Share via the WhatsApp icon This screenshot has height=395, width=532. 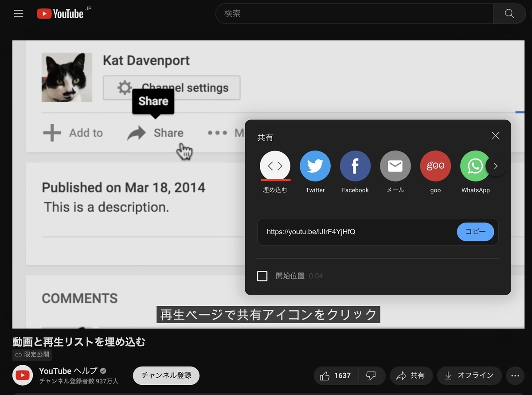[x=475, y=166]
